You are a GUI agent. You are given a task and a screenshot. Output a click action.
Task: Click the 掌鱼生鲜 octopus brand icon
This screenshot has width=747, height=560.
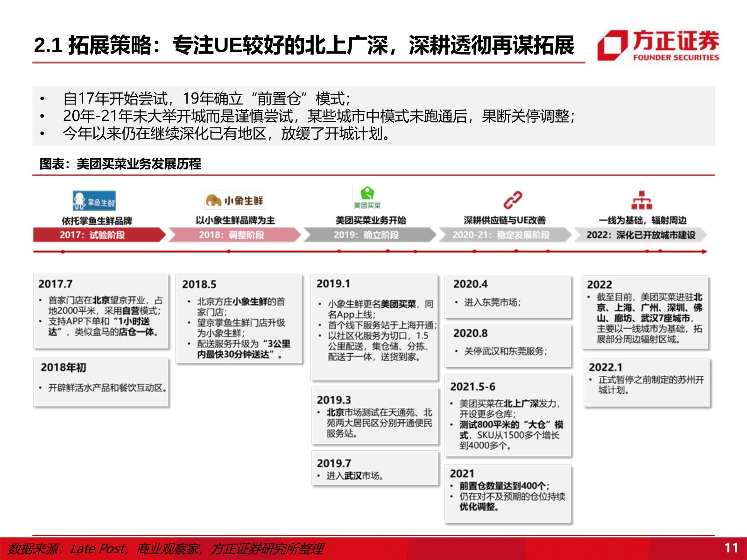(94, 201)
